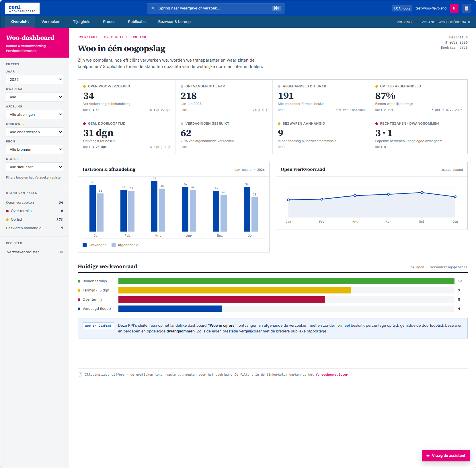The image size is (476, 468).
Task: Click the Rechtszaken dwangsommen KPI card
Action: pos(419,135)
